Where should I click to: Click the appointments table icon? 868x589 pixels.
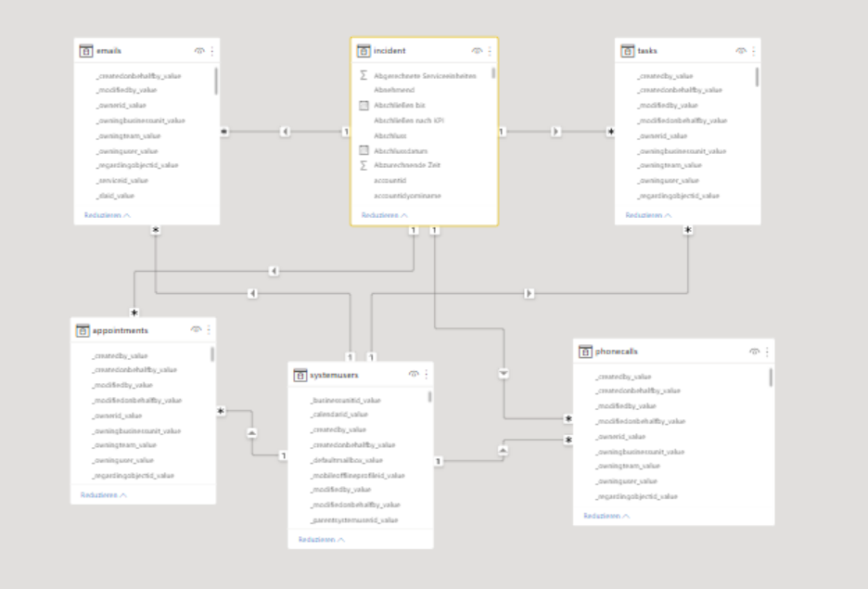pyautogui.click(x=82, y=330)
